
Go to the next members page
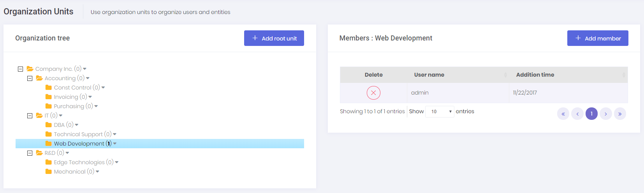pos(606,114)
